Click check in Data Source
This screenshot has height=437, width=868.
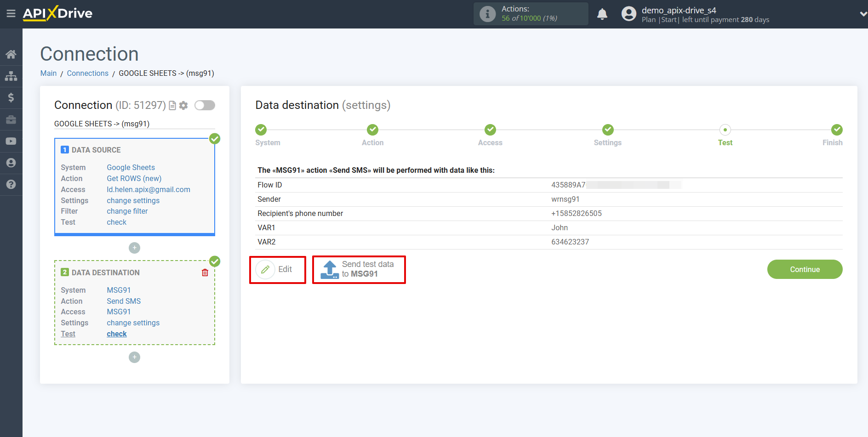coord(117,222)
